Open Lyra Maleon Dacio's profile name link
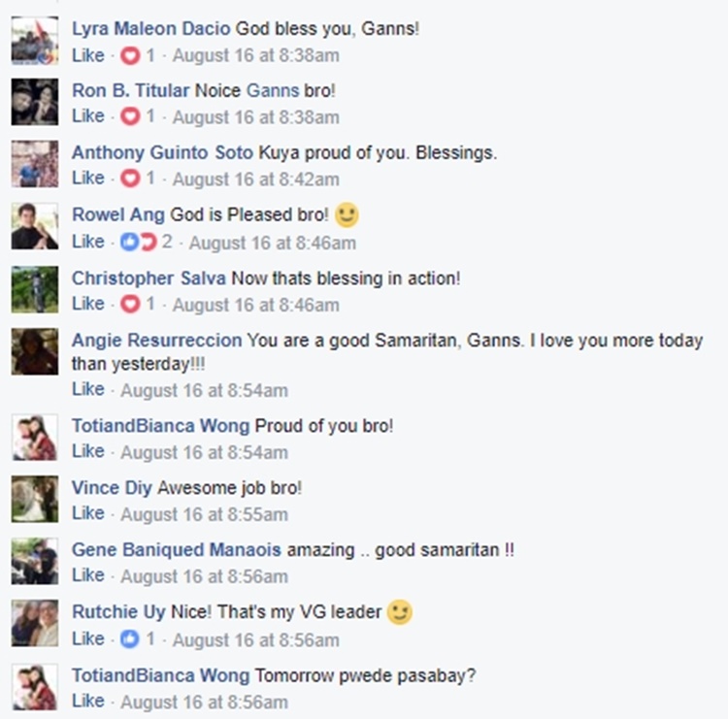Screen dimensions: 728x719 click(x=150, y=29)
